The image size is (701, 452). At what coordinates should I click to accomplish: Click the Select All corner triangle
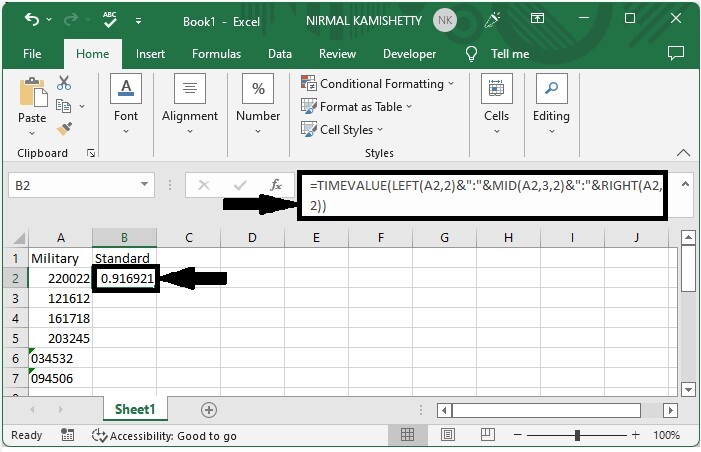coord(17,238)
